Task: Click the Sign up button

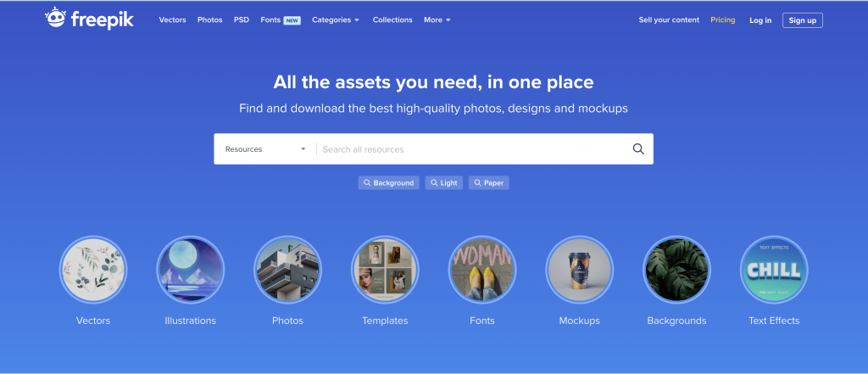Action: point(802,20)
